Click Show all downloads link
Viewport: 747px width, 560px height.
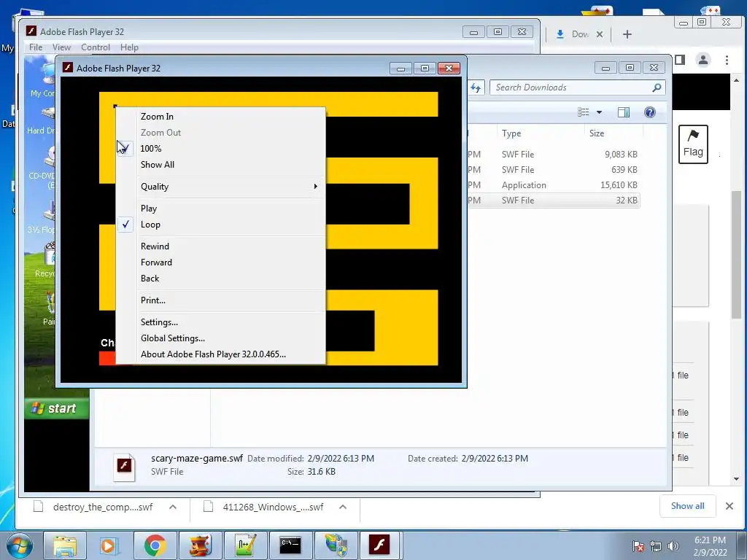pos(687,506)
